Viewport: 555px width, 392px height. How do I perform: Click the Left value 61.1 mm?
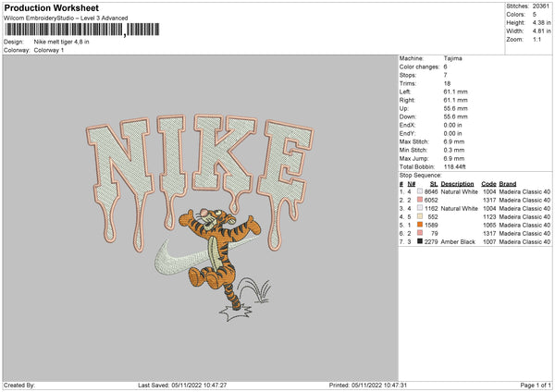pyautogui.click(x=455, y=92)
